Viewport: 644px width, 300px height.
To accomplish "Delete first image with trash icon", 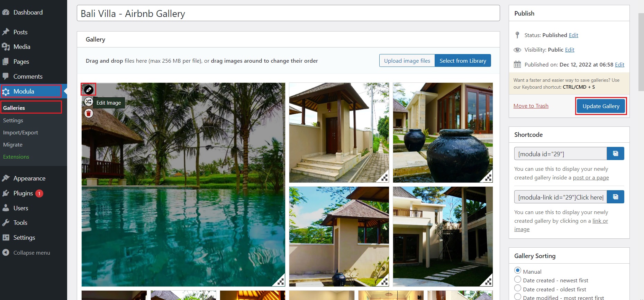I will click(89, 113).
